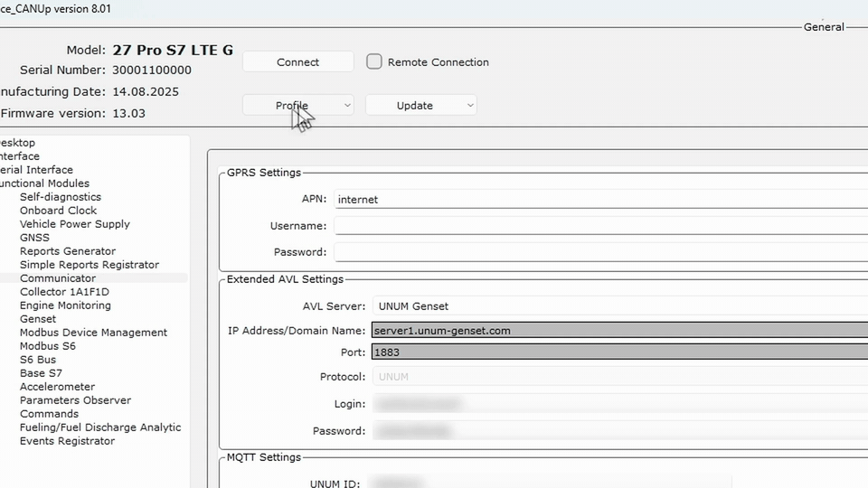Click the GPRS Password field
Screen dimensions: 868x488
(x=600, y=252)
